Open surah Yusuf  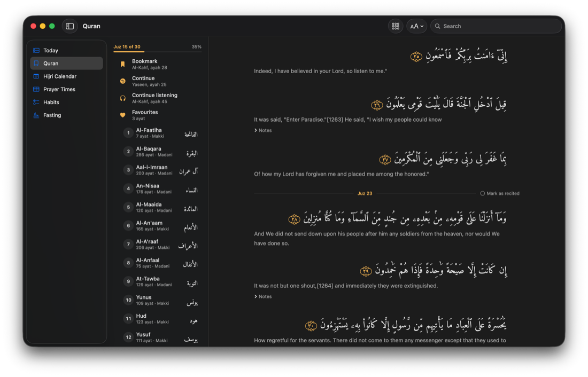[160, 337]
